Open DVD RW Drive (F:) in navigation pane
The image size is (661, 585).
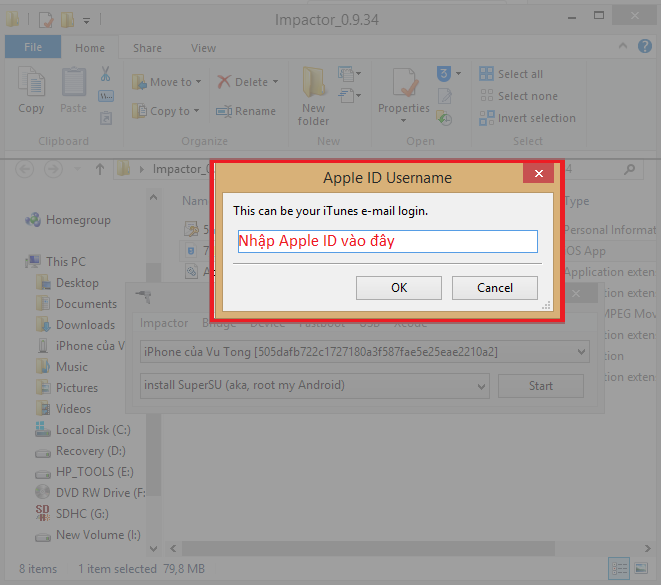pos(90,493)
